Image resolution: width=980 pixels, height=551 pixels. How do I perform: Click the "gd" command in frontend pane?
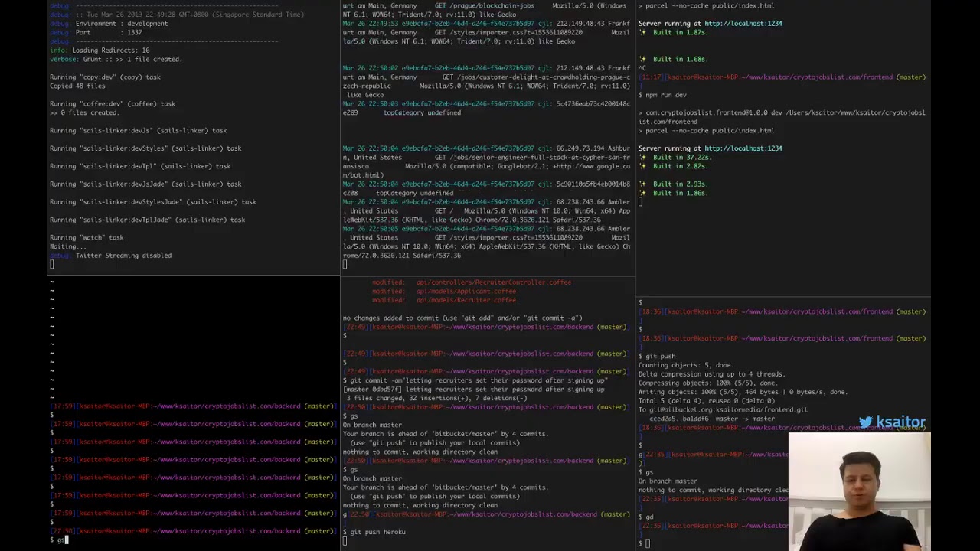[649, 517]
